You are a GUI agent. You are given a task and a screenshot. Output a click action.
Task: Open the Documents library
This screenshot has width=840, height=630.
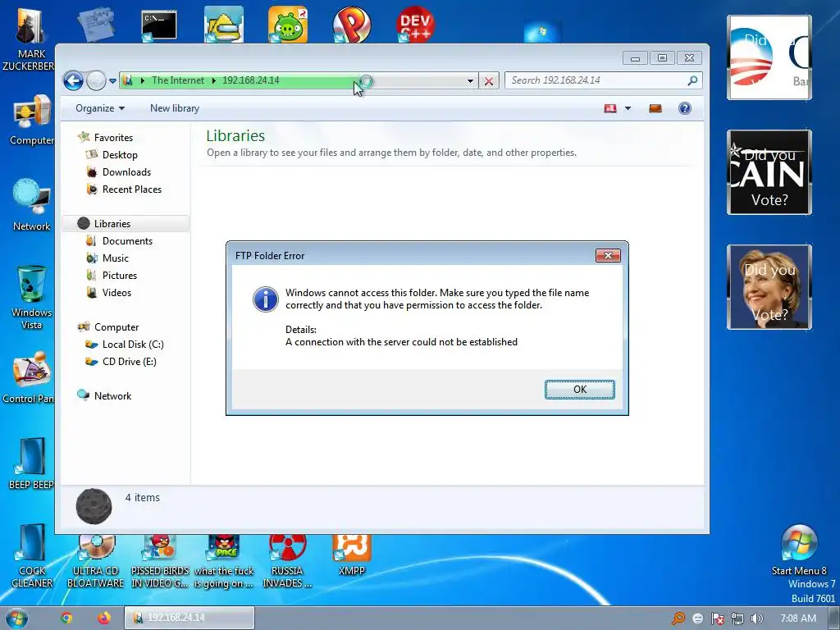click(x=127, y=241)
